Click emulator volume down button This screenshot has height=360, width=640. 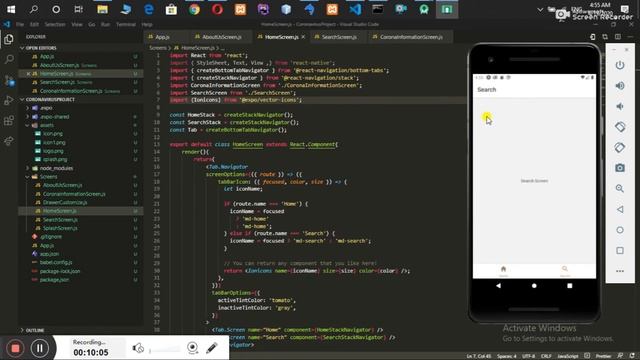[620, 107]
